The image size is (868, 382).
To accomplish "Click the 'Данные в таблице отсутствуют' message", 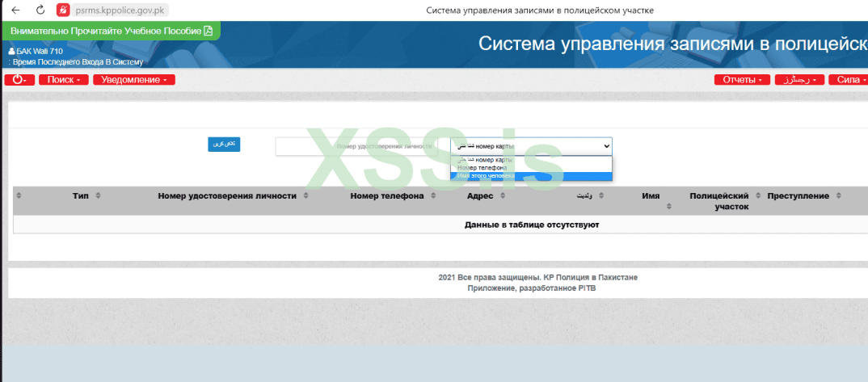I will [x=532, y=225].
